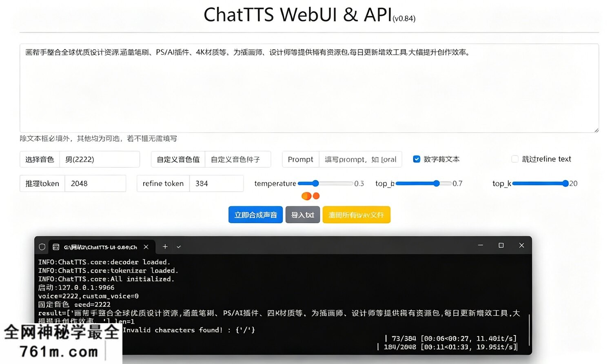Image resolution: width=612 pixels, height=364 pixels.
Task: Click the "Prompt" label
Action: 301,159
